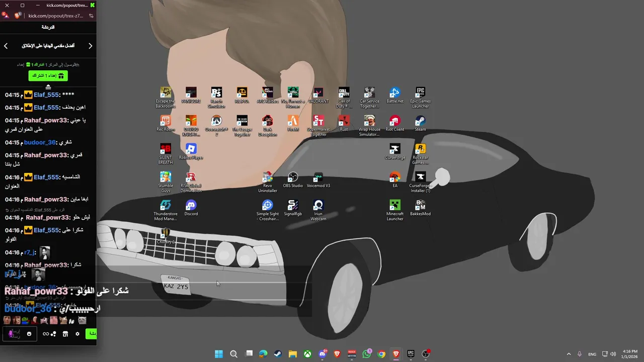Go to previous gifters leaderboard arrow
This screenshot has height=362, width=644.
pos(6,46)
